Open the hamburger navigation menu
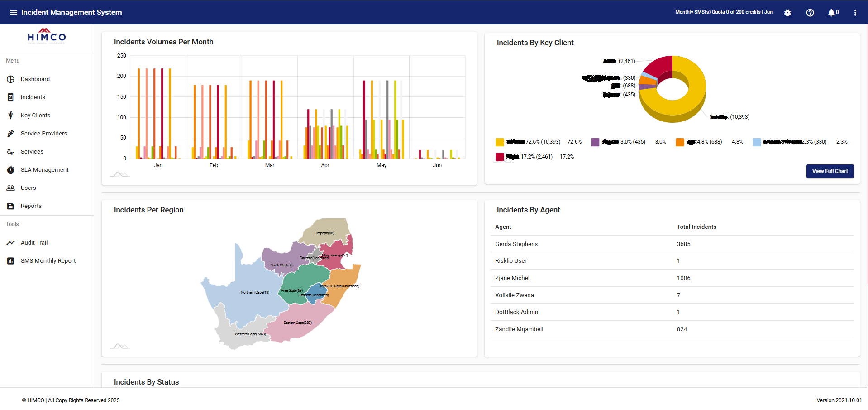 coord(14,13)
